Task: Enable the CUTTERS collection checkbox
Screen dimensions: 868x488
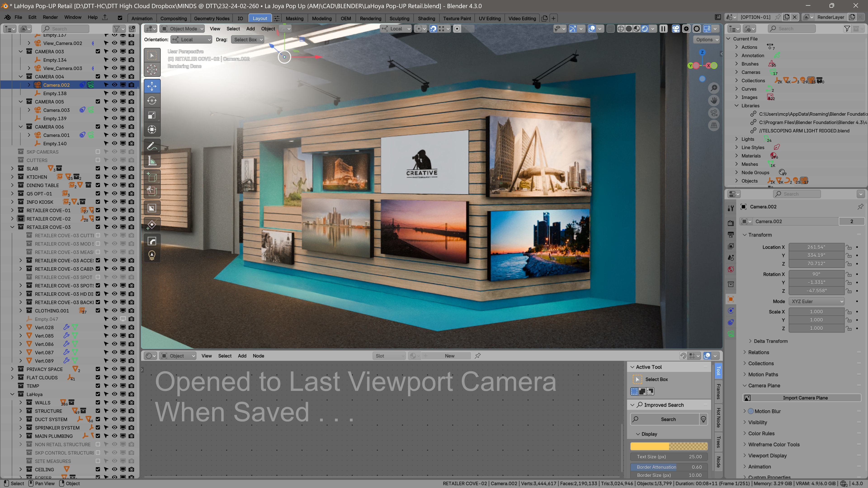Action: click(x=98, y=160)
